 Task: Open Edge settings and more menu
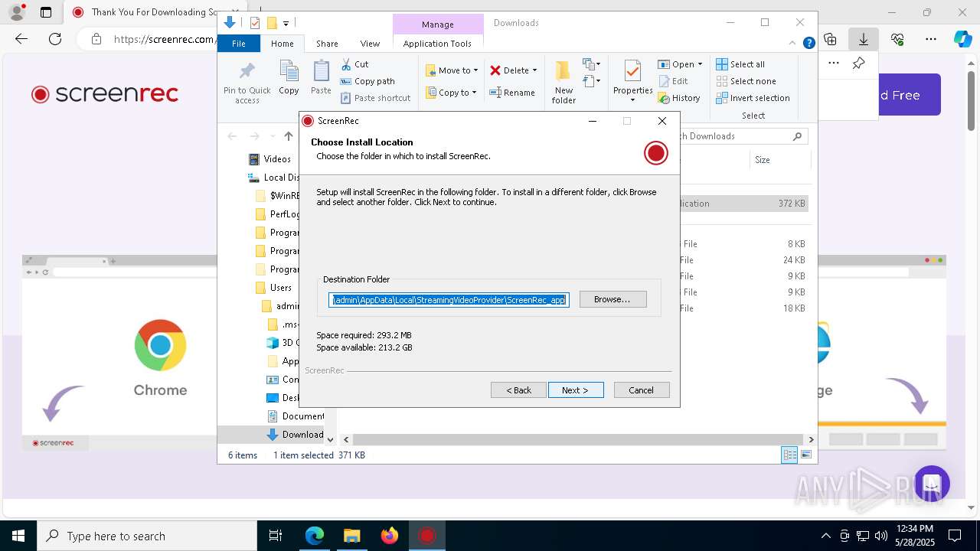click(931, 39)
